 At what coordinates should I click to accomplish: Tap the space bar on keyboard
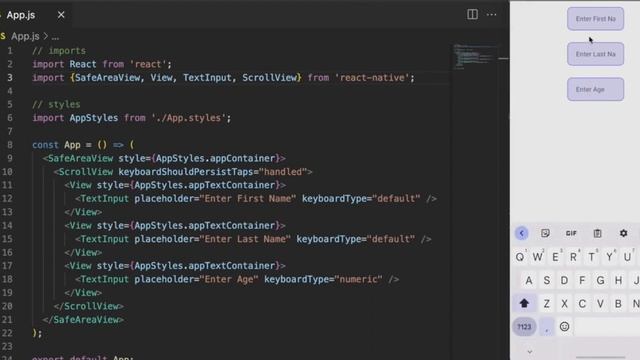[607, 327]
